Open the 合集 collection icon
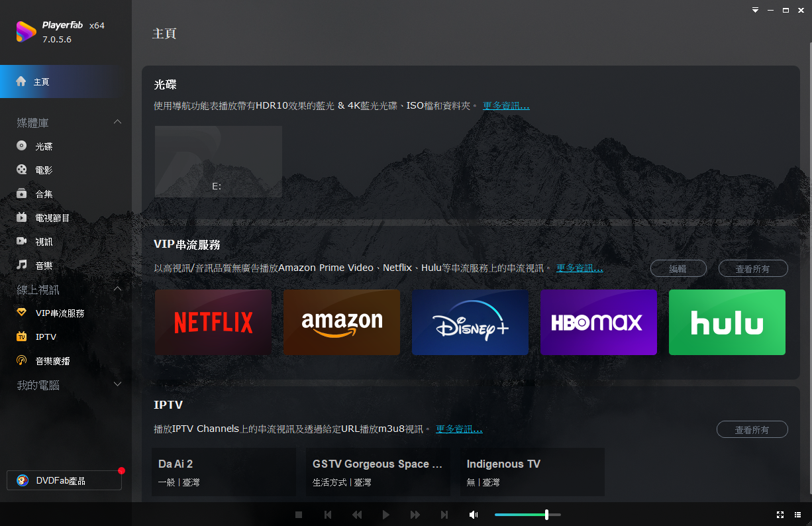 coord(22,194)
